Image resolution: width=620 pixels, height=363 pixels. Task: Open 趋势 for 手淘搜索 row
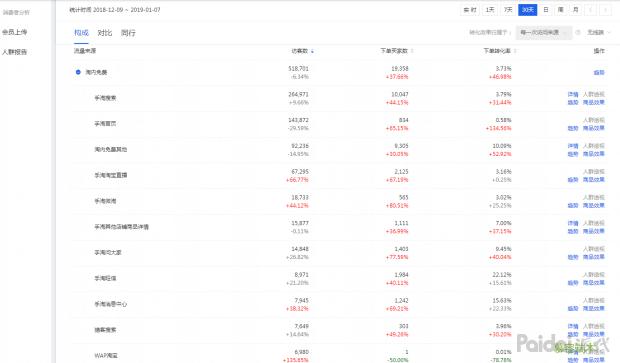click(x=573, y=102)
